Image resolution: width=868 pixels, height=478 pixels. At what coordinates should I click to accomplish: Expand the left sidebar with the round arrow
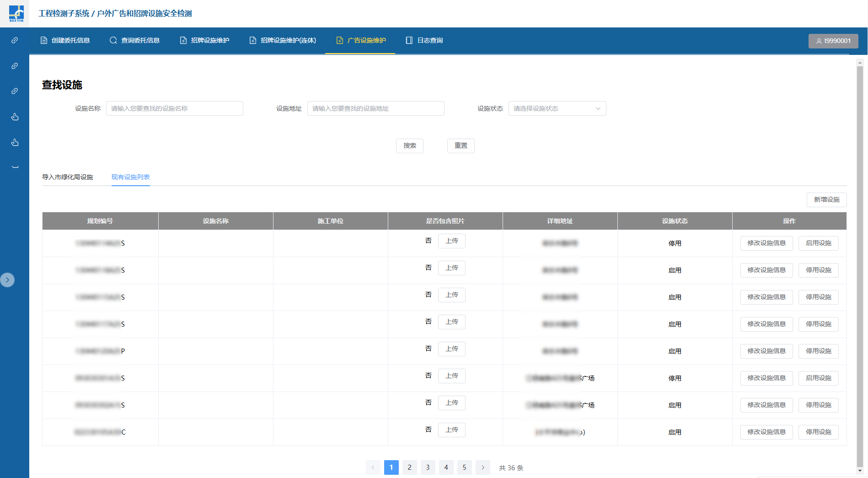[x=7, y=280]
